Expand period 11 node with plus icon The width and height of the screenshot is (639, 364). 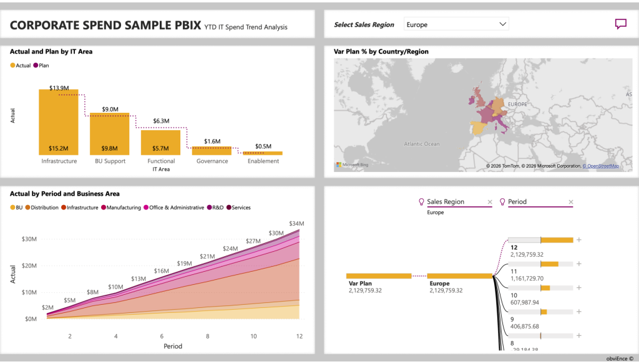[579, 264]
